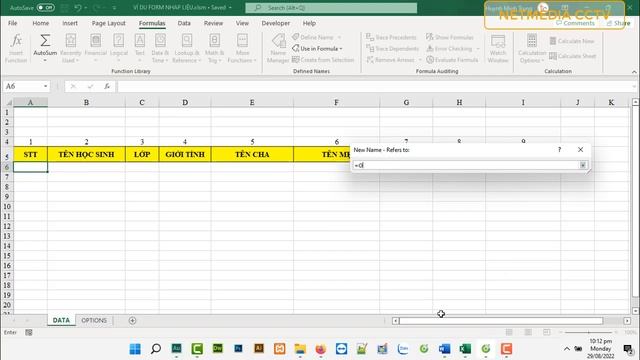Switch to Normal view in status bar
This screenshot has width=640, height=360.
point(509,332)
